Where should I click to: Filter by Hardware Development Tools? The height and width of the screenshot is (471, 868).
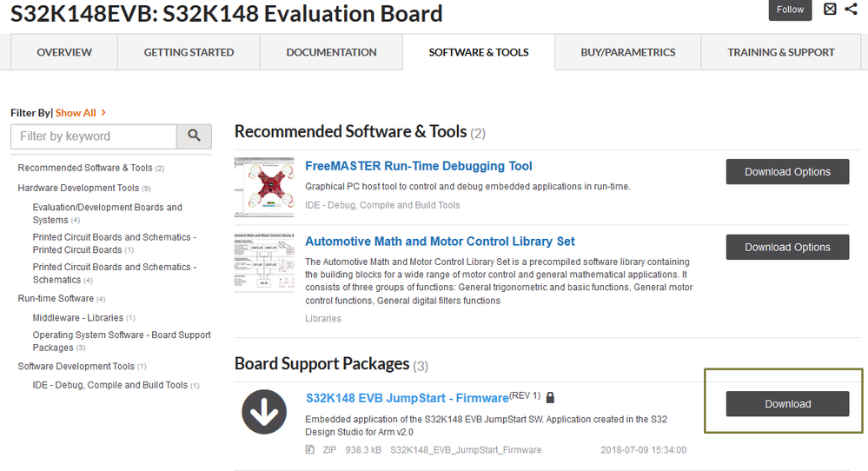78,188
